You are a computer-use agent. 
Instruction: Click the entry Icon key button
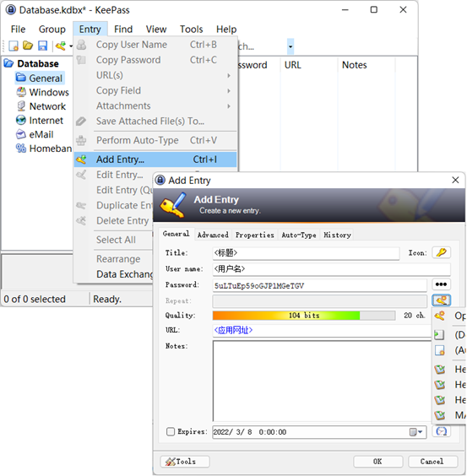point(441,252)
